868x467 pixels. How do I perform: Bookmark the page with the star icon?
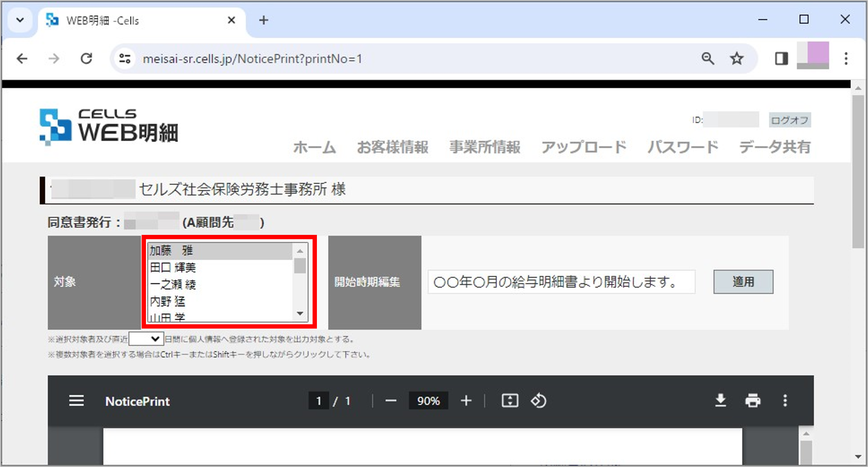pyautogui.click(x=737, y=58)
